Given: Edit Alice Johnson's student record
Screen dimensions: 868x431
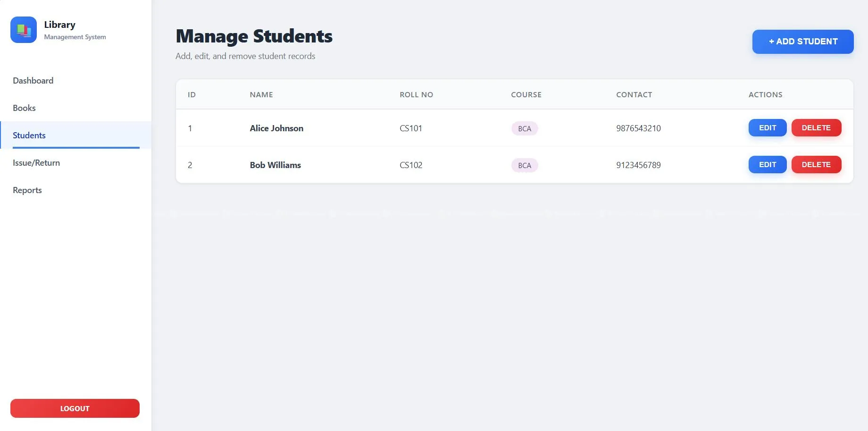Looking at the screenshot, I should (x=767, y=128).
